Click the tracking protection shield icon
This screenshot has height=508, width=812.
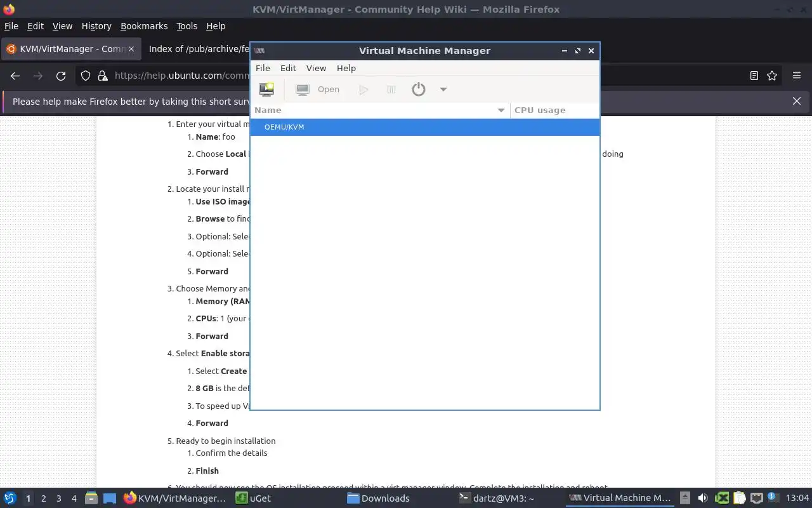tap(86, 76)
